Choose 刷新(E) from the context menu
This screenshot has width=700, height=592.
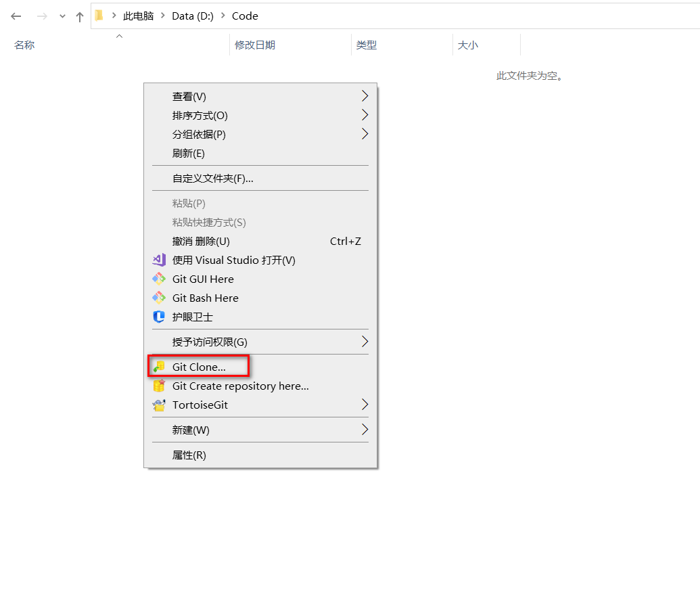pos(260,154)
